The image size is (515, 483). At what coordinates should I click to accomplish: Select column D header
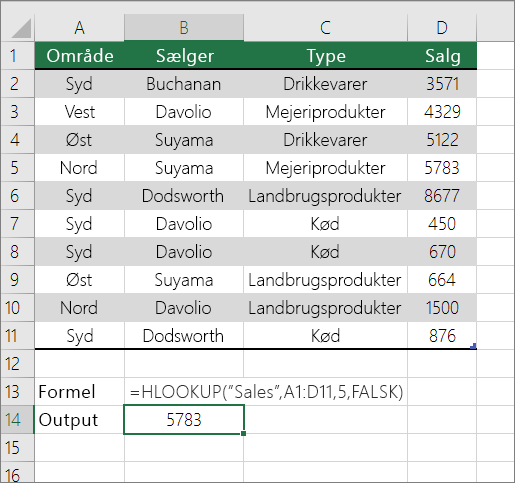tap(442, 28)
